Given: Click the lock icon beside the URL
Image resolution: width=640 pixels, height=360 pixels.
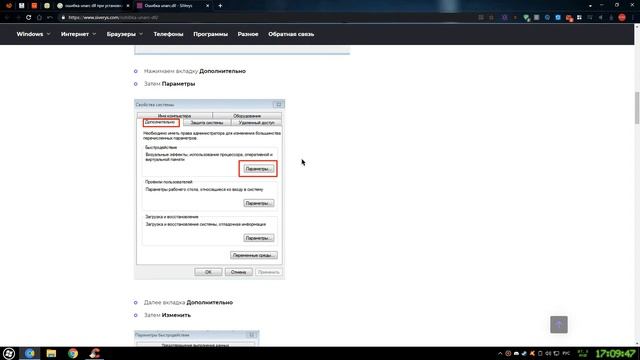Looking at the screenshot, I should 63,18.
